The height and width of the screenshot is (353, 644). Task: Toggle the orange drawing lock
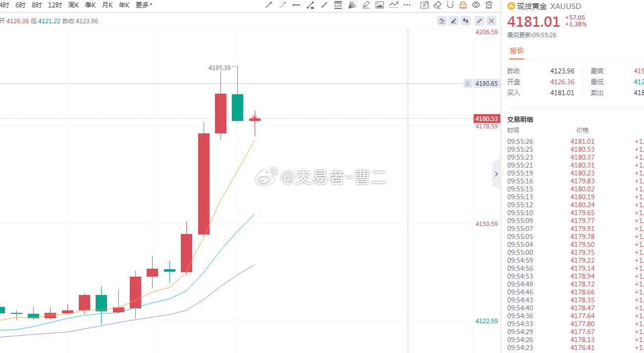tap(463, 5)
